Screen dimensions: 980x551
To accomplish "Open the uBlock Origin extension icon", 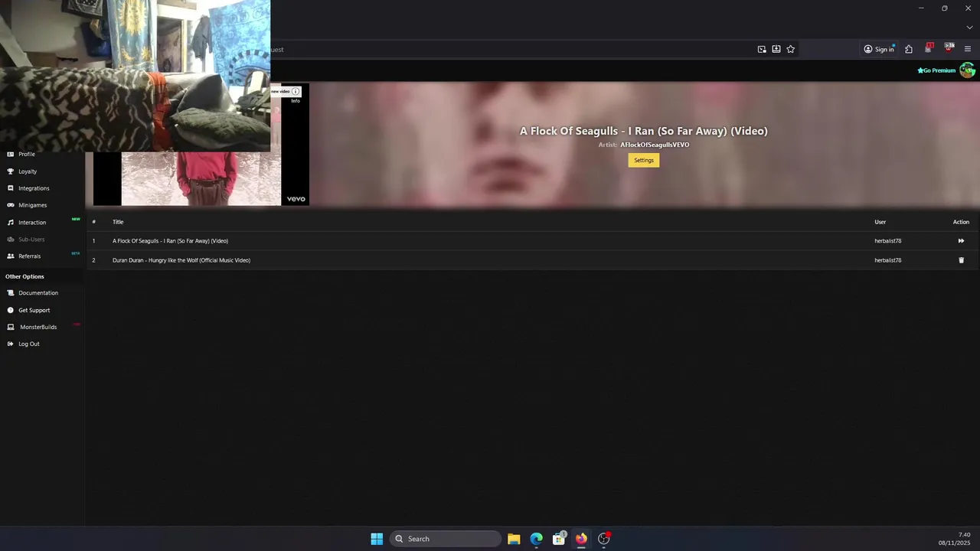I will pyautogui.click(x=949, y=48).
